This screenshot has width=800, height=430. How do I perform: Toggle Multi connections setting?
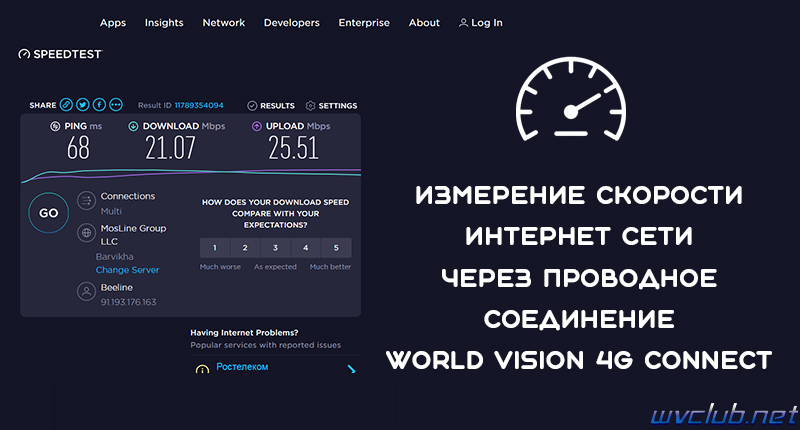click(111, 211)
